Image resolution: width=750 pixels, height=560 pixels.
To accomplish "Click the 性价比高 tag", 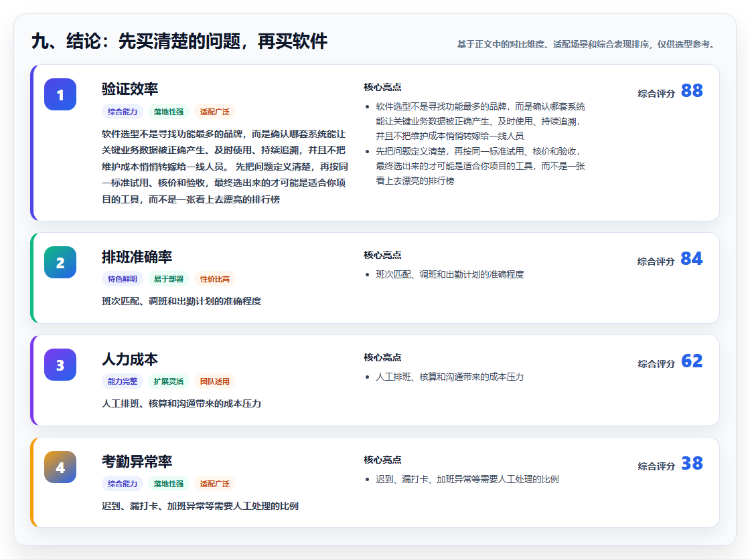I will point(215,279).
